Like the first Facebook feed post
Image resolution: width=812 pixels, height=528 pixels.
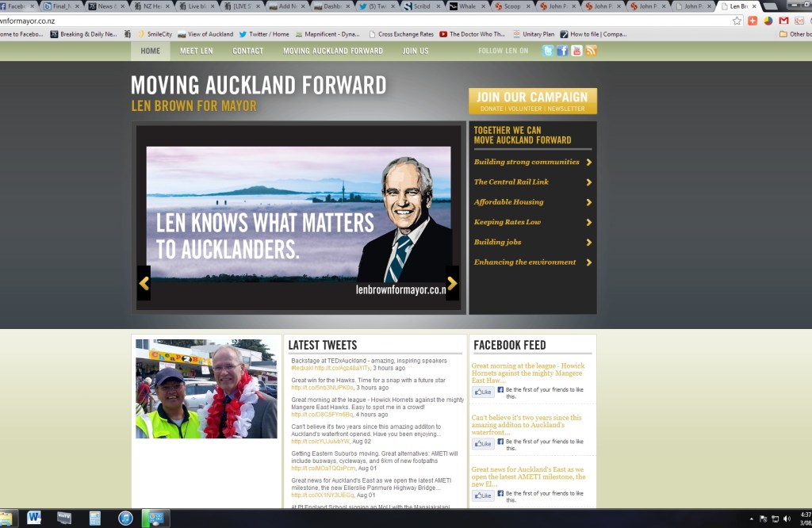coord(483,392)
